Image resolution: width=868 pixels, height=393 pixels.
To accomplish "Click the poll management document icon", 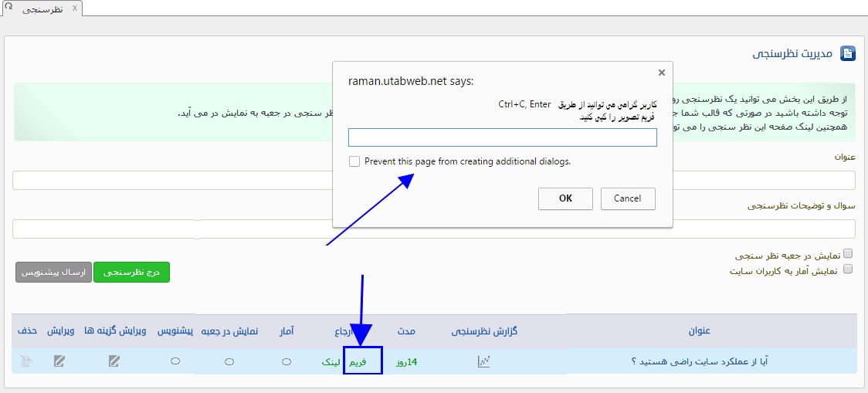I will click(848, 53).
